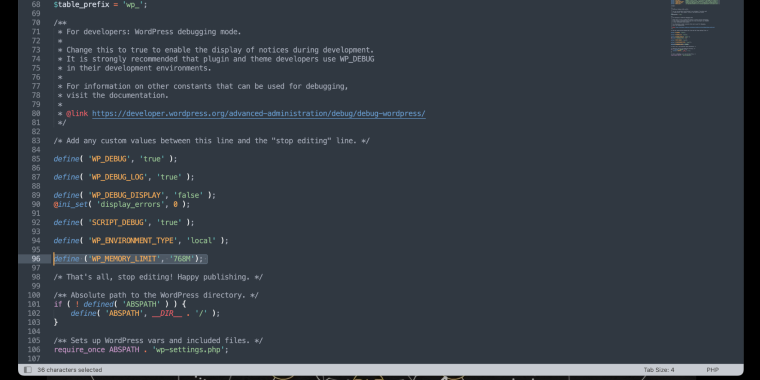Click the 'It is strongly recommended' comment line

220,59
